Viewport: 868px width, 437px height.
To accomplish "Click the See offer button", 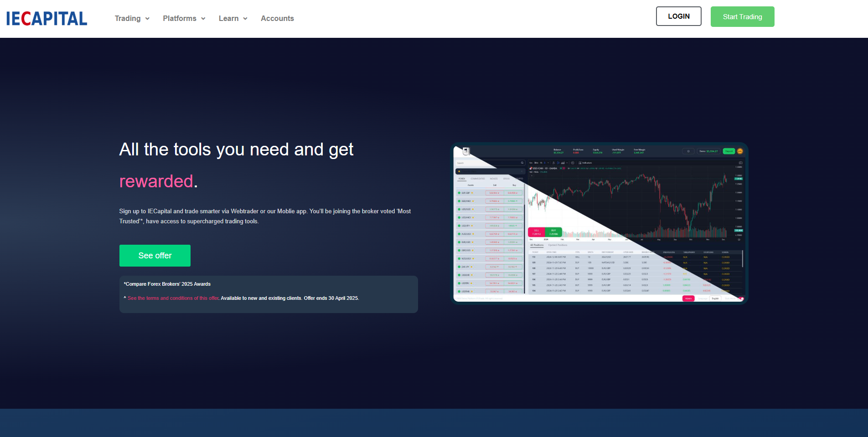I will coord(155,256).
